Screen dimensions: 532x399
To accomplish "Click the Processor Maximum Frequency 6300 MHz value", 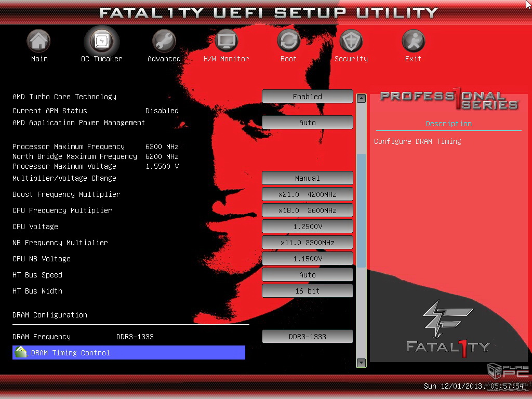I will coord(162,147).
